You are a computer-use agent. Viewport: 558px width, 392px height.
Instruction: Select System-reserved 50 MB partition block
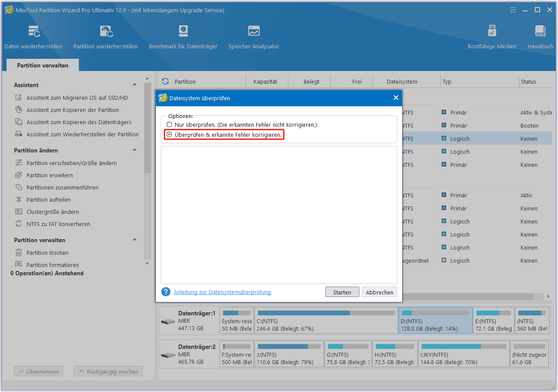pyautogui.click(x=237, y=321)
